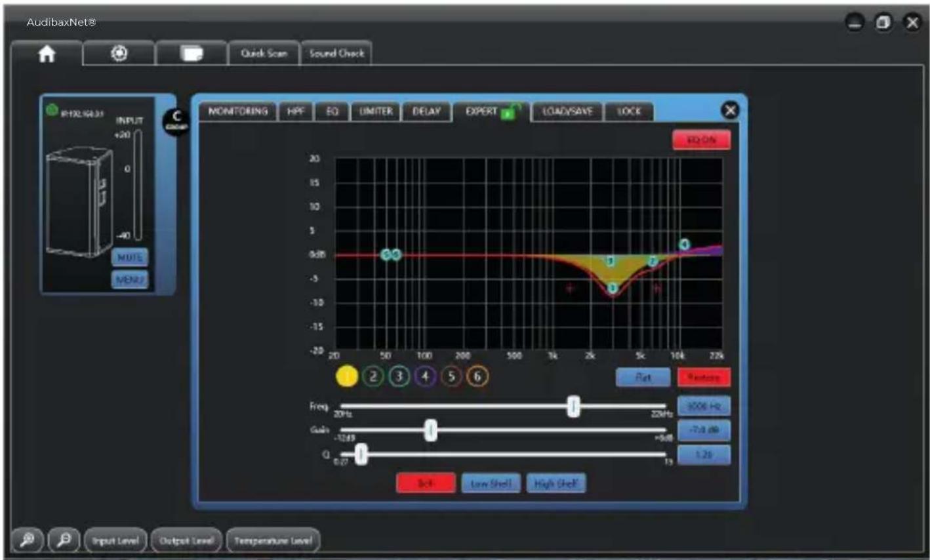The image size is (930, 560).
Task: Select green EQ band 2 circle
Action: 373,376
